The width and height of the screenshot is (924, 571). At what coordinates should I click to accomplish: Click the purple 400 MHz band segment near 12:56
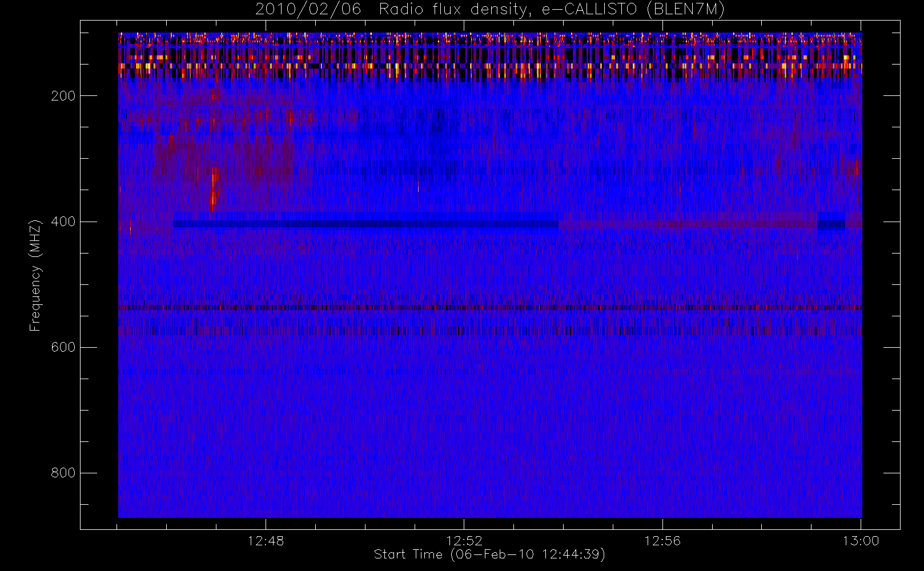click(685, 224)
